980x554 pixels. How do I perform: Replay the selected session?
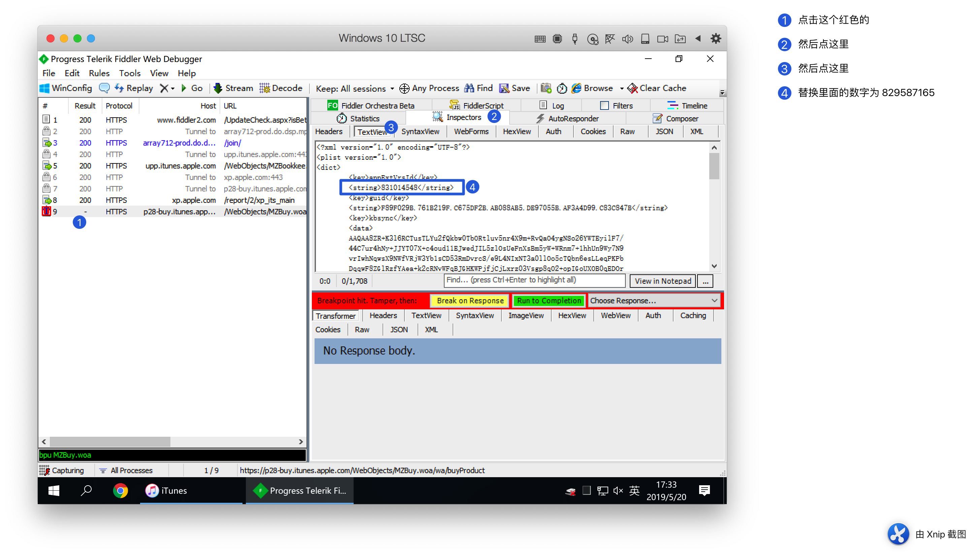click(134, 88)
